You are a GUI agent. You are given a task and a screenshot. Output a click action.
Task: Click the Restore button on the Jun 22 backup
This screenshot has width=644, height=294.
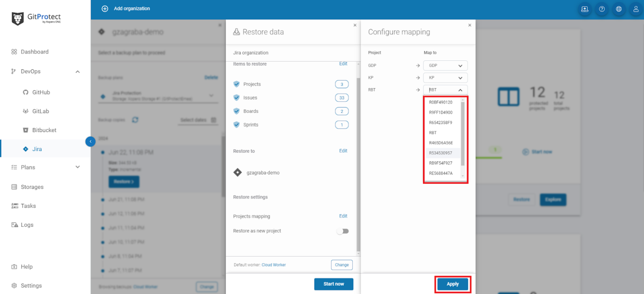coord(124,181)
